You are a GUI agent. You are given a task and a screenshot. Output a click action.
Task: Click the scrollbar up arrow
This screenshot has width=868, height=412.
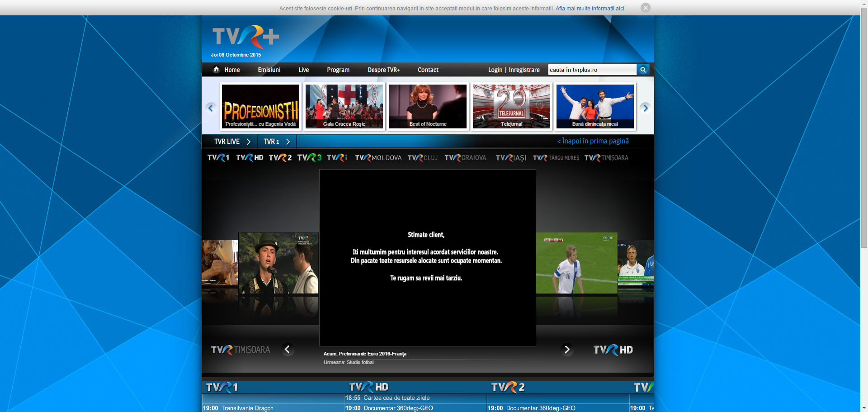click(864, 4)
